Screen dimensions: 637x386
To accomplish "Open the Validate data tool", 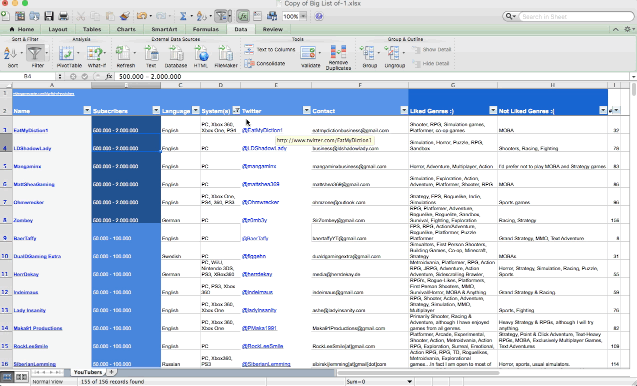I will tap(308, 53).
